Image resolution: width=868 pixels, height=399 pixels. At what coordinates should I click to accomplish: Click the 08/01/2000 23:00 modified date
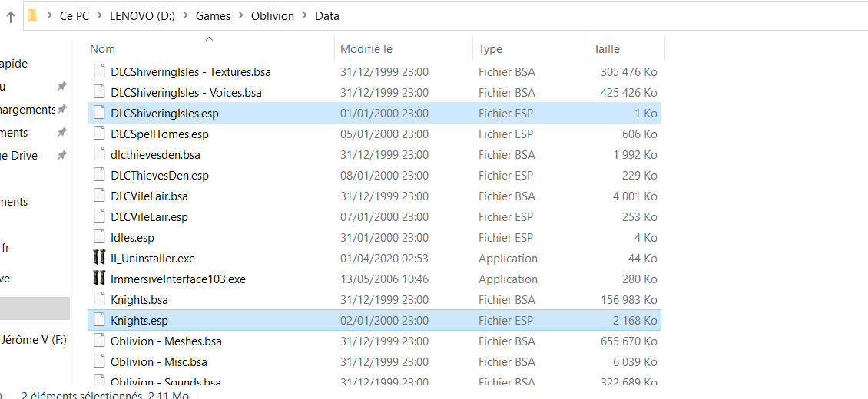point(384,175)
